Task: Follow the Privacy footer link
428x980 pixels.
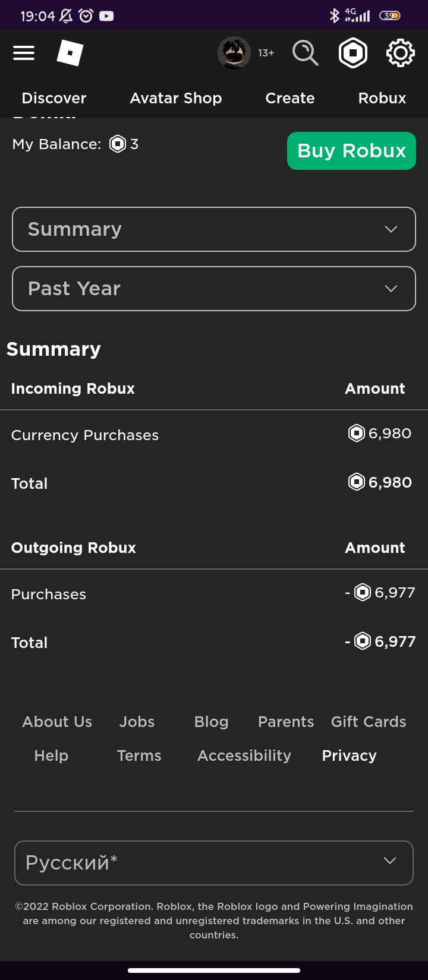Action: click(349, 755)
